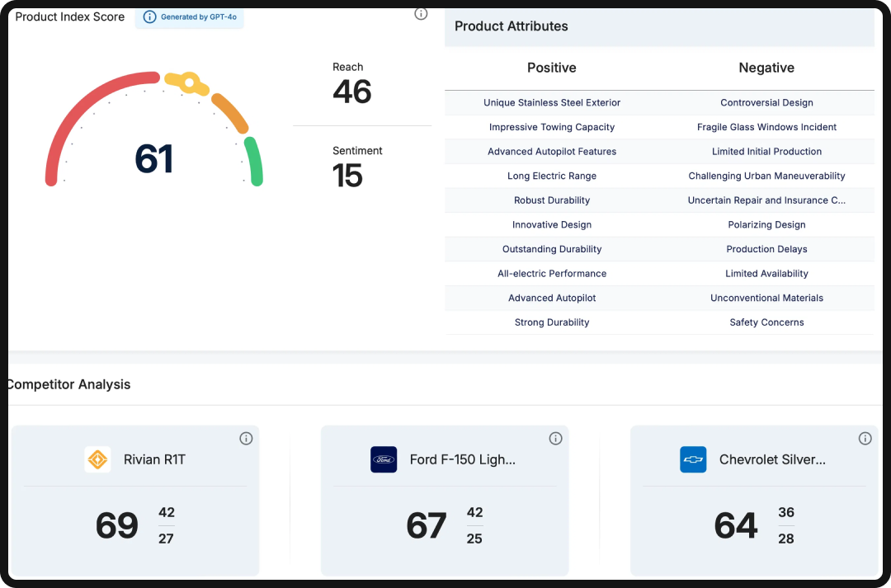Viewport: 891px width, 588px height.
Task: Click the Reach value of 46
Action: click(x=352, y=92)
